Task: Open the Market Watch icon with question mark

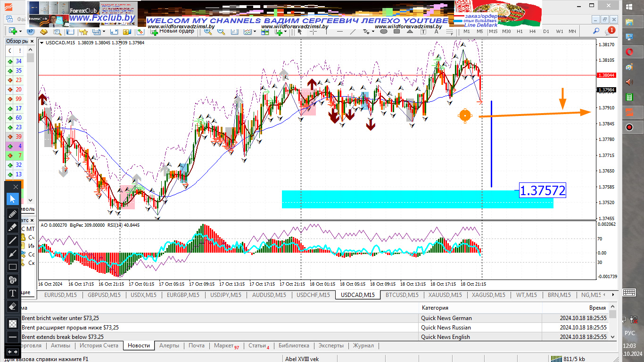Action: 31,32
